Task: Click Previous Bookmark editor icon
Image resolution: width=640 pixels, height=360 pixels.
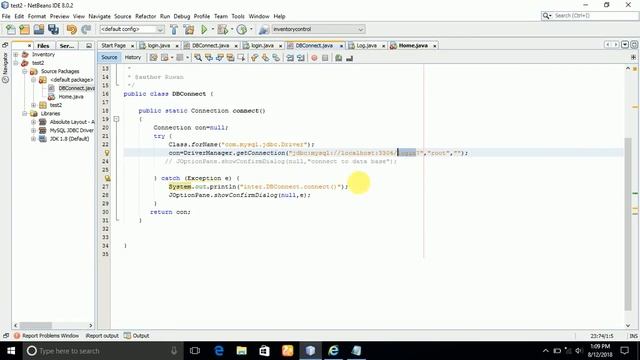Action: coord(255,58)
